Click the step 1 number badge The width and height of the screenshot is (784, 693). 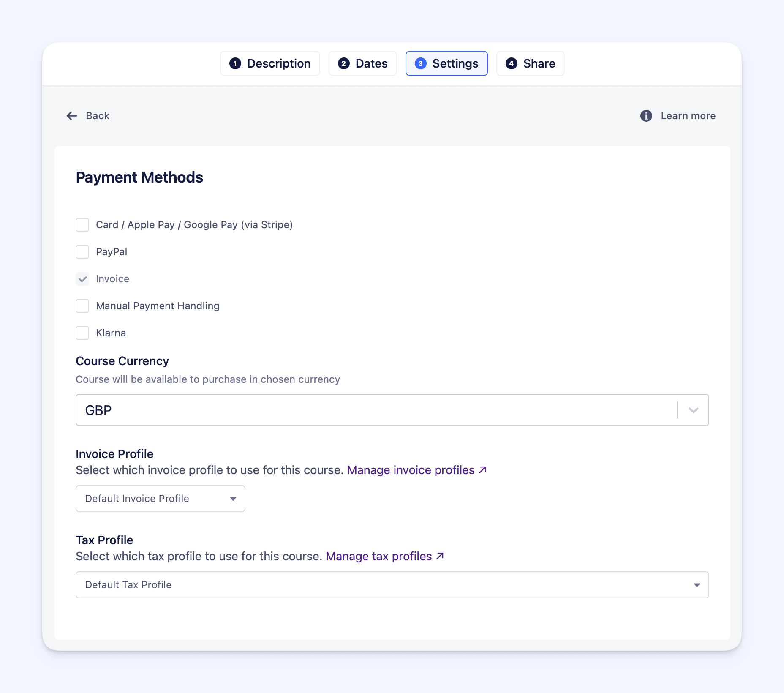point(235,63)
